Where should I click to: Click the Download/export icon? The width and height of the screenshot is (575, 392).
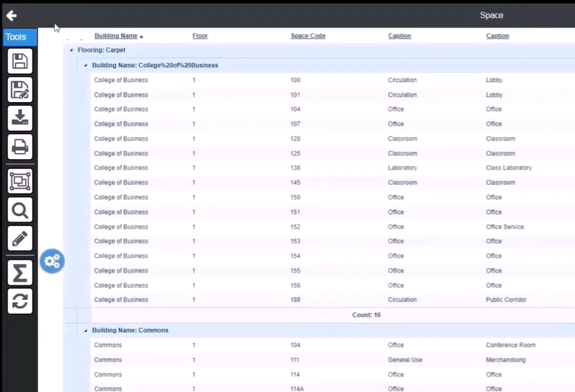pos(20,118)
